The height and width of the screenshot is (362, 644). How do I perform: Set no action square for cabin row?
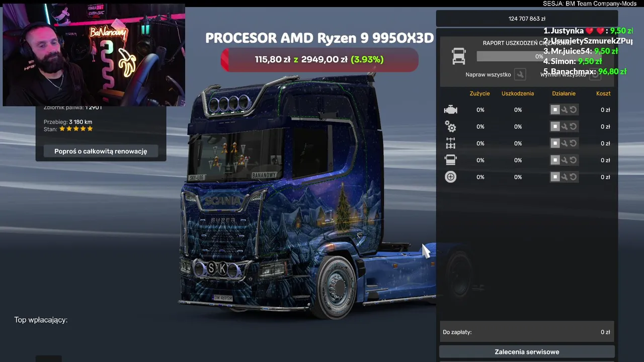(555, 160)
